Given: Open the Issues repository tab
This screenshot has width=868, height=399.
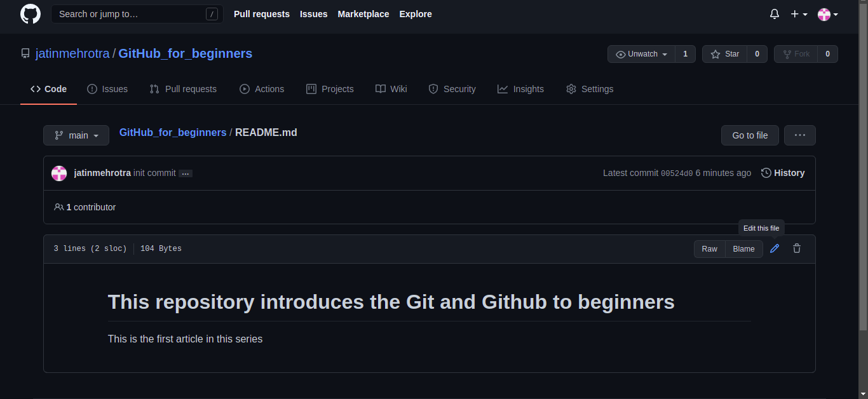Looking at the screenshot, I should pos(107,89).
